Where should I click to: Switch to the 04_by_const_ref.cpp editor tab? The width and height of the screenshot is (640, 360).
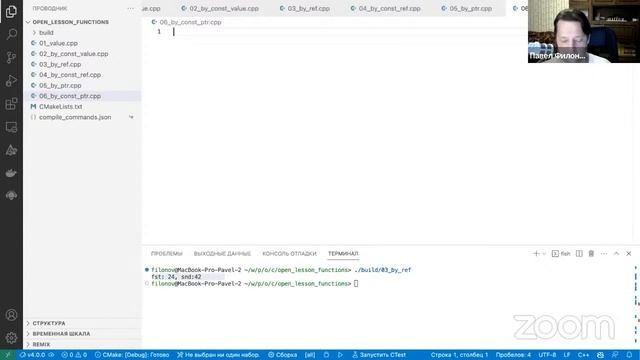click(x=385, y=9)
